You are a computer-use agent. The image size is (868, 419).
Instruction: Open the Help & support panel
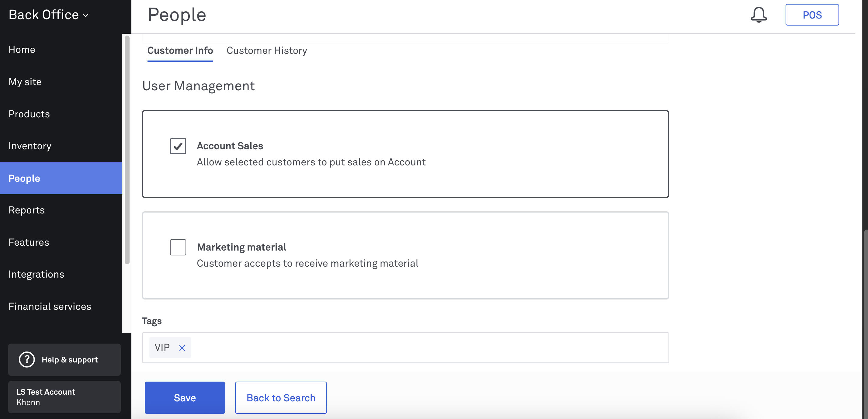tap(64, 359)
